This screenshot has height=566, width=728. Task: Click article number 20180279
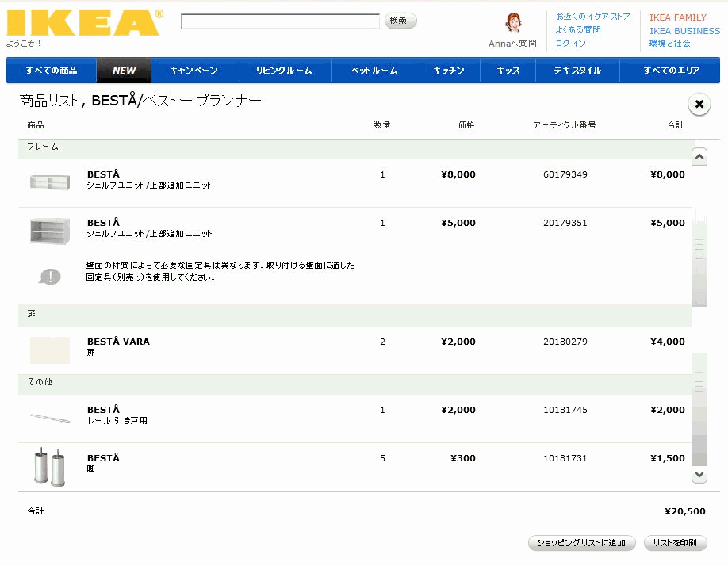[565, 342]
